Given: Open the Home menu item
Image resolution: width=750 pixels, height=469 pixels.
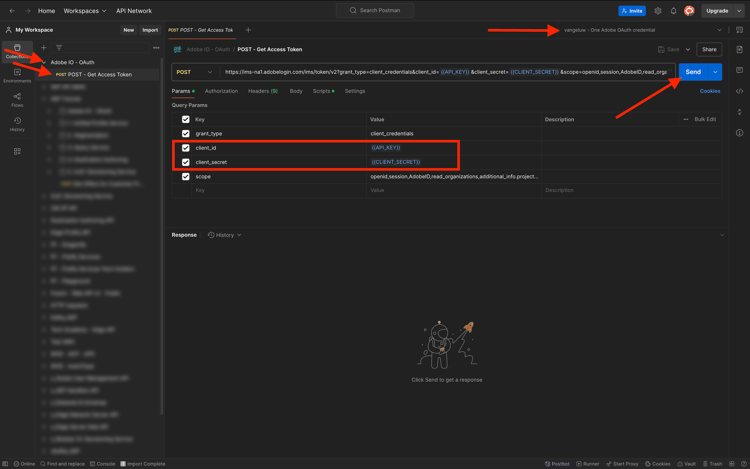Looking at the screenshot, I should click(46, 11).
